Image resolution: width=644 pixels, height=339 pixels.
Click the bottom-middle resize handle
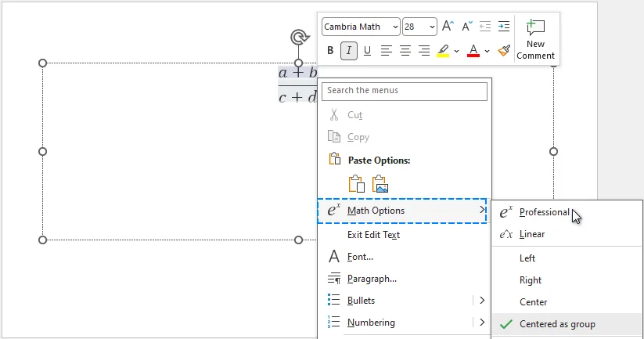[x=299, y=240]
